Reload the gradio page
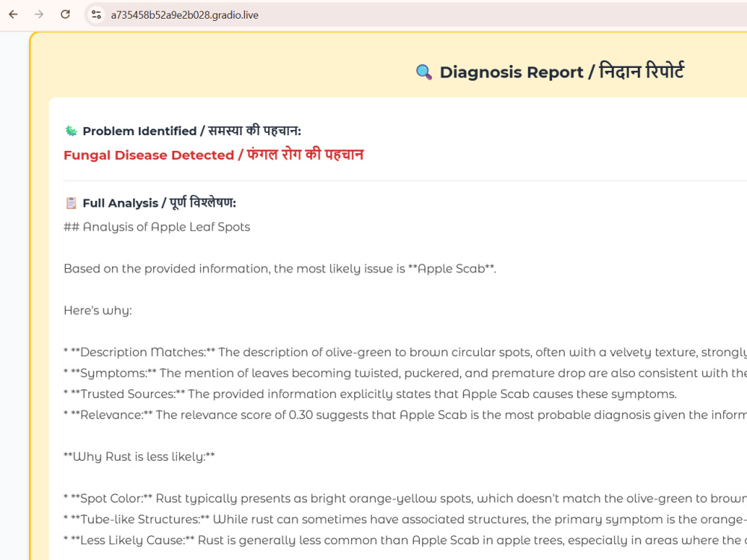747x560 pixels. coord(65,15)
